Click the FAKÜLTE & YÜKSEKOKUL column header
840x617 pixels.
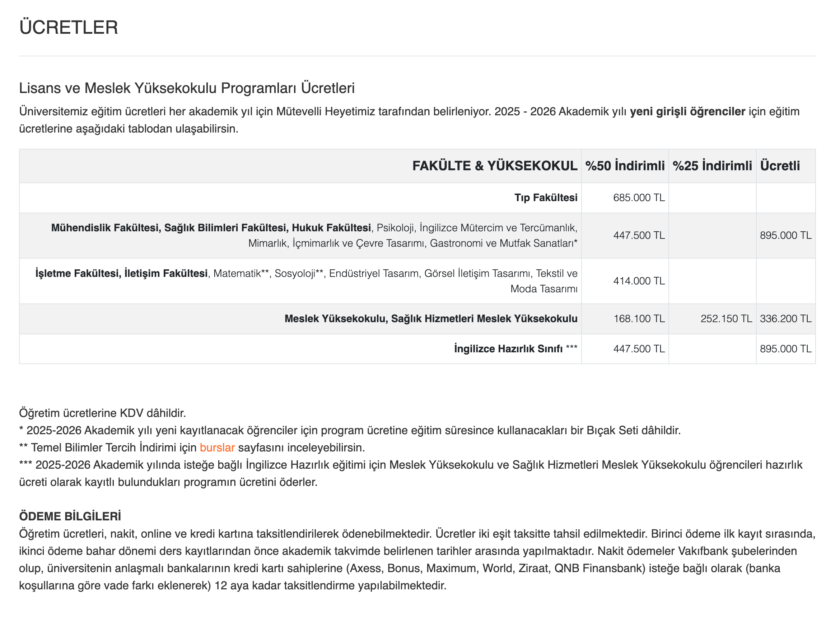coord(494,166)
